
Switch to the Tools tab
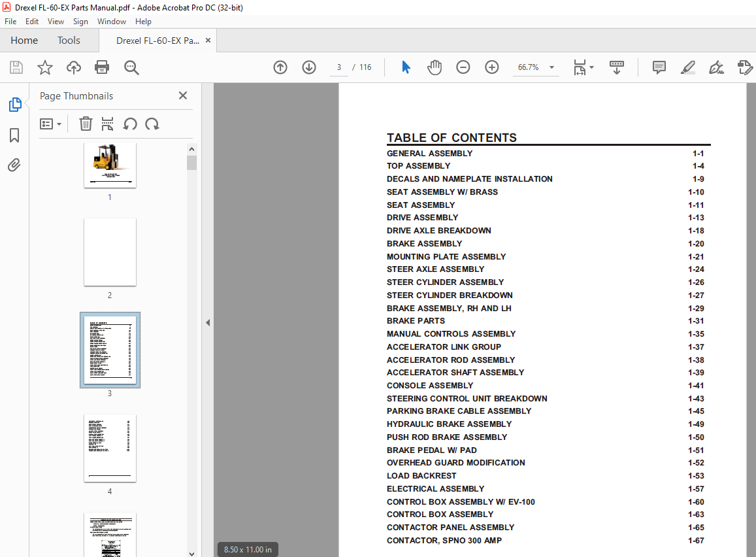[x=69, y=41]
